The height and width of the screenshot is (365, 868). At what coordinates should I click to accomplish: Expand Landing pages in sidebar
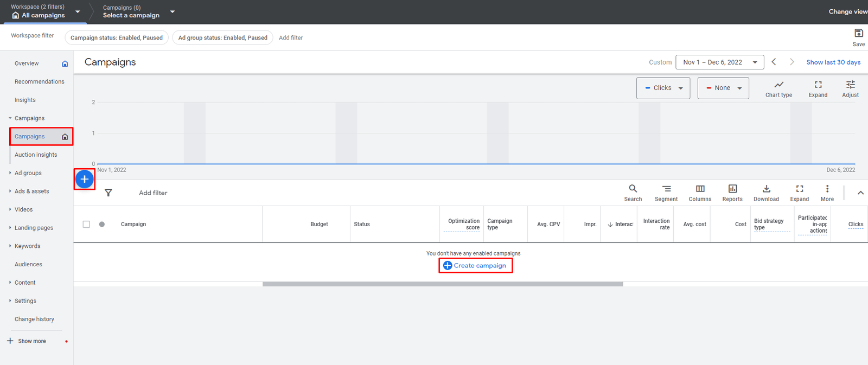pyautogui.click(x=10, y=228)
